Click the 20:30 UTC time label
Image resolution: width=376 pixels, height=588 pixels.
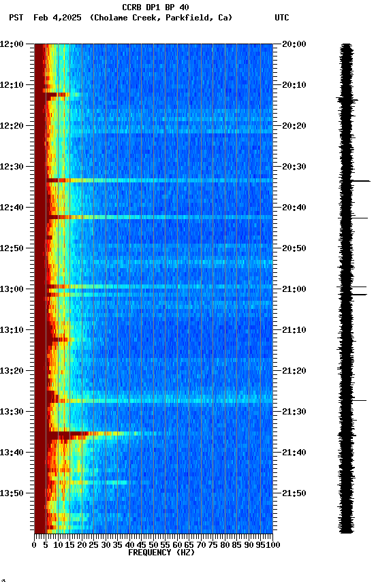[294, 167]
